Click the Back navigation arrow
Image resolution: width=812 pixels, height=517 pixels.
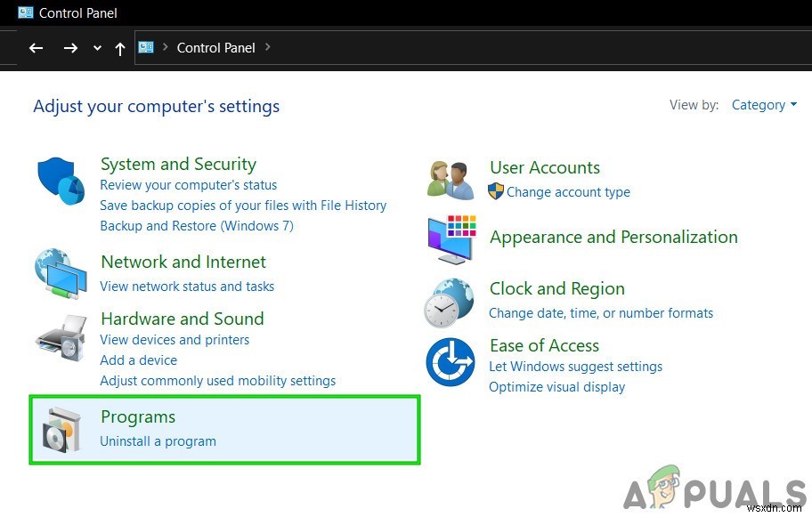[x=36, y=48]
